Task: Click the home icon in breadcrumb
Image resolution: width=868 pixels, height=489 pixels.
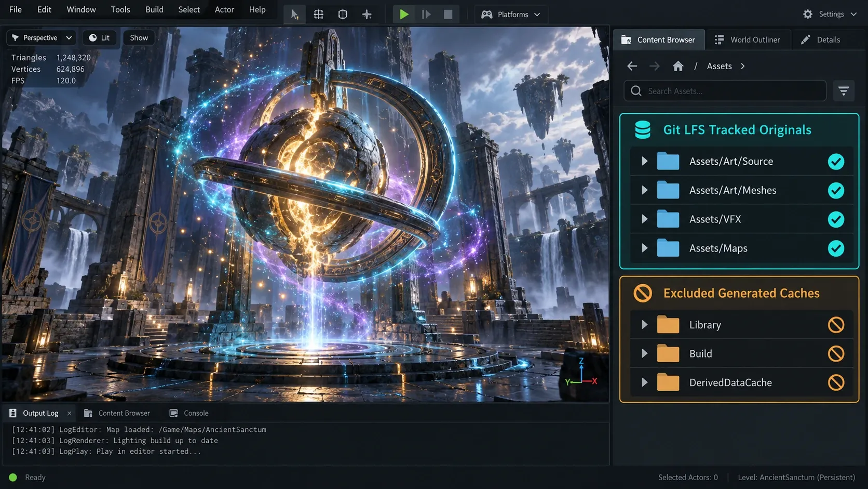Action: click(678, 66)
